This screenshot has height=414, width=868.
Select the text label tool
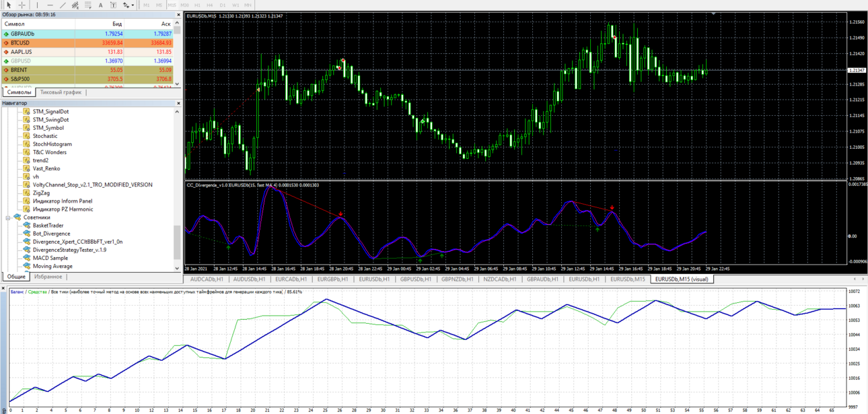click(x=113, y=5)
